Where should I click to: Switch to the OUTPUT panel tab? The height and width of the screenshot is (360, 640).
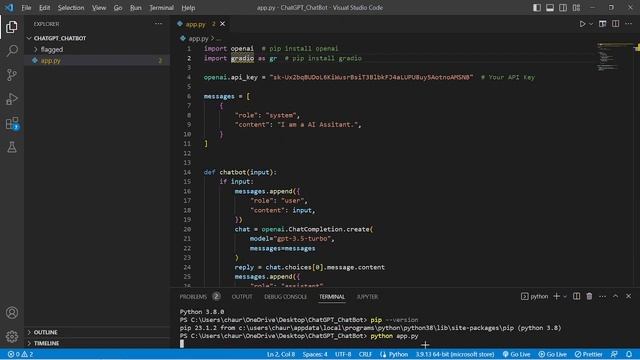point(242,297)
